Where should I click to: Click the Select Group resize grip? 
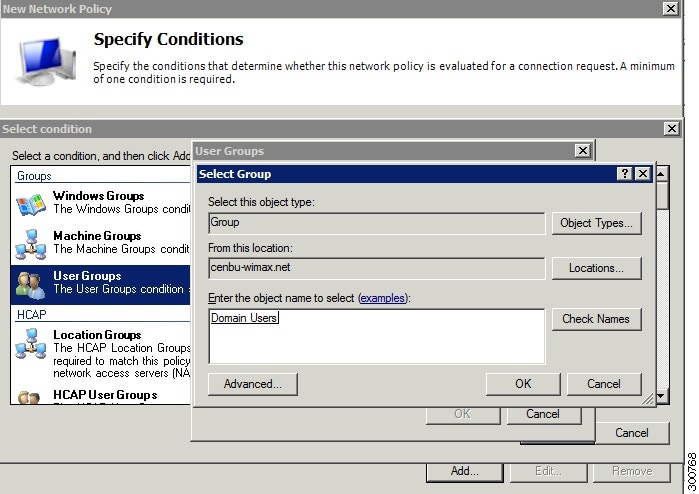click(x=647, y=399)
